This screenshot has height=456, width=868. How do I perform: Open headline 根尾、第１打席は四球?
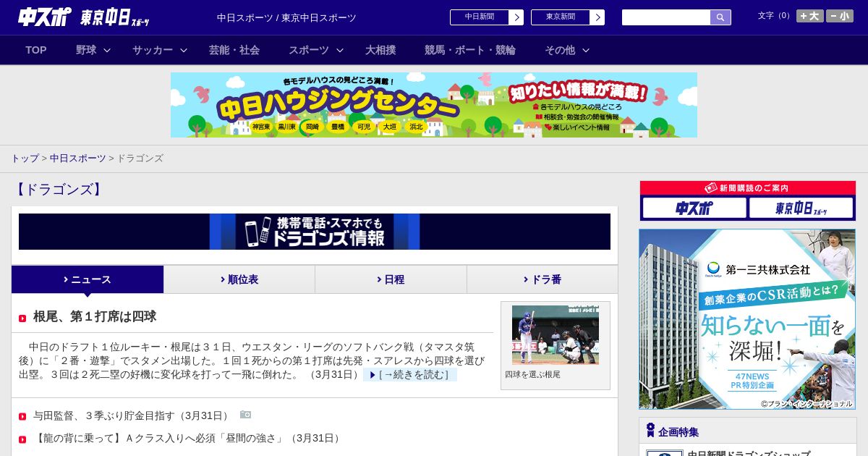95,317
